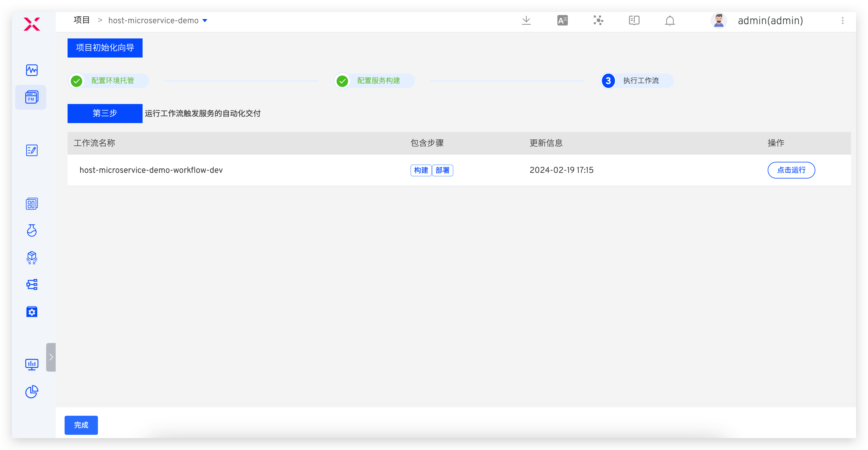
Task: Open the delivery package sidebar icon
Action: click(32, 258)
